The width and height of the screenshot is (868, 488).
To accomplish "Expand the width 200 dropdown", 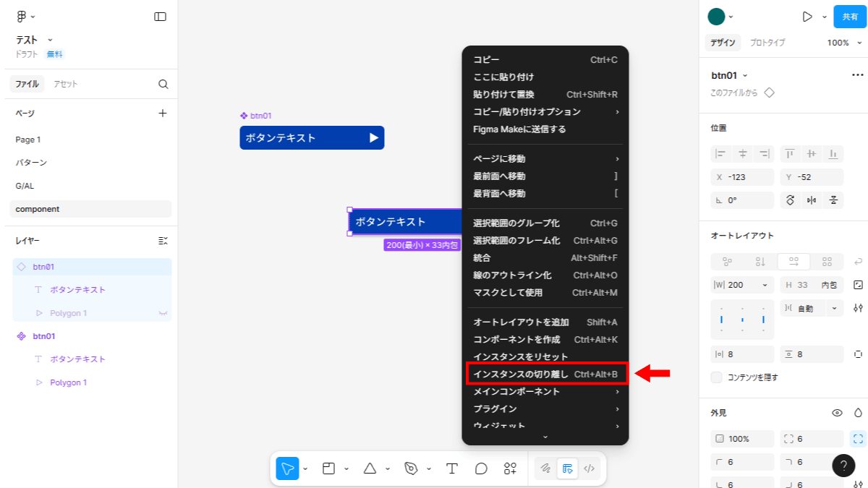I will pyautogui.click(x=765, y=285).
